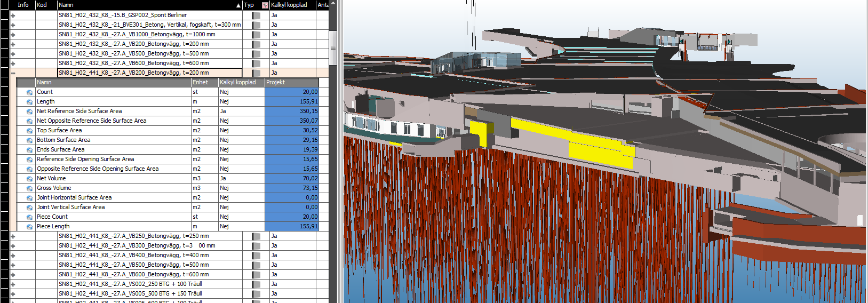The width and height of the screenshot is (868, 303).
Task: Click the m3 unit cell for Gross Volume
Action: [x=205, y=188]
